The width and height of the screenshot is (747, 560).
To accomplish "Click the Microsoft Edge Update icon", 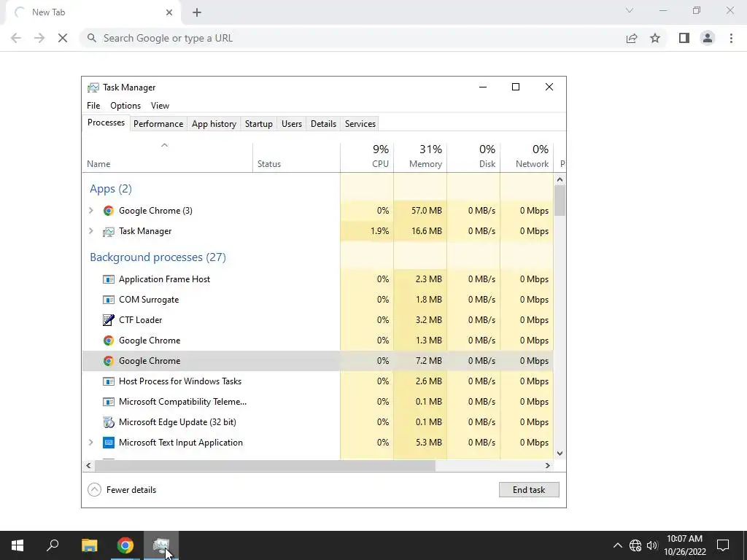I will pos(109,422).
